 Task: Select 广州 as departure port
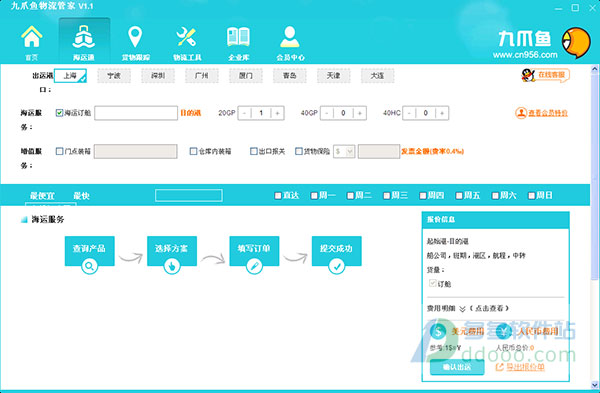click(x=202, y=75)
